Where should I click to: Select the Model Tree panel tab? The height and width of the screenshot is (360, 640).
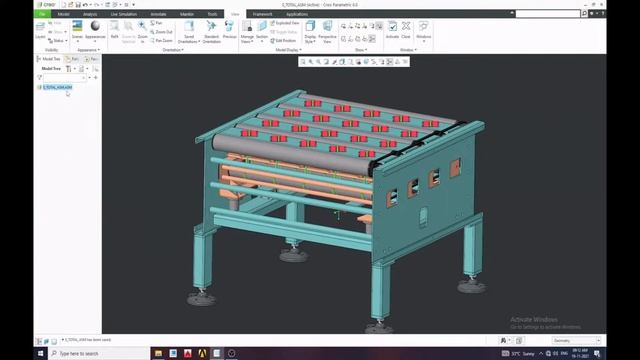(x=48, y=59)
